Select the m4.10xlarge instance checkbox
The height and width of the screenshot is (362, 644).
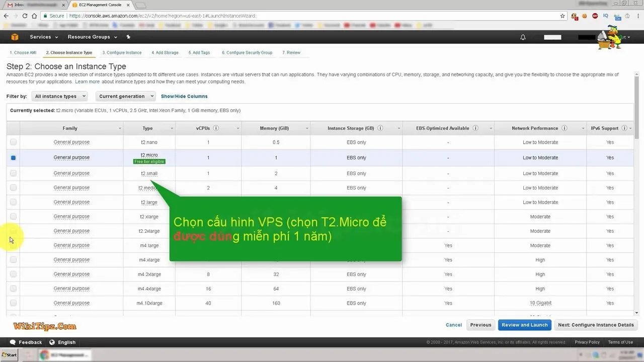13,303
